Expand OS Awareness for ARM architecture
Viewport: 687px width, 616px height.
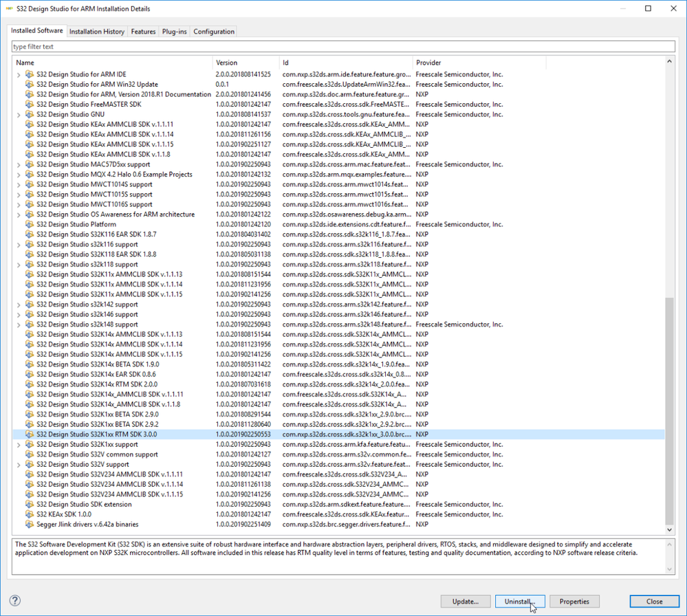coord(19,214)
